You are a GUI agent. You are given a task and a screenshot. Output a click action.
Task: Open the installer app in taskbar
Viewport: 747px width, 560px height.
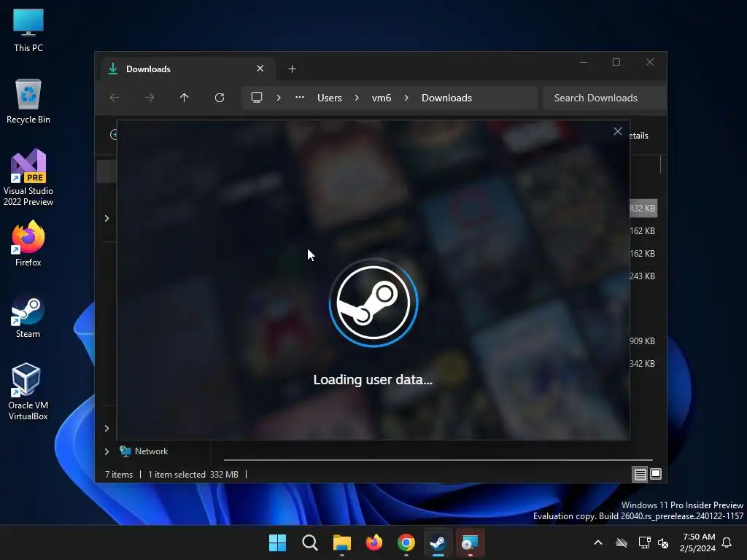point(471,542)
